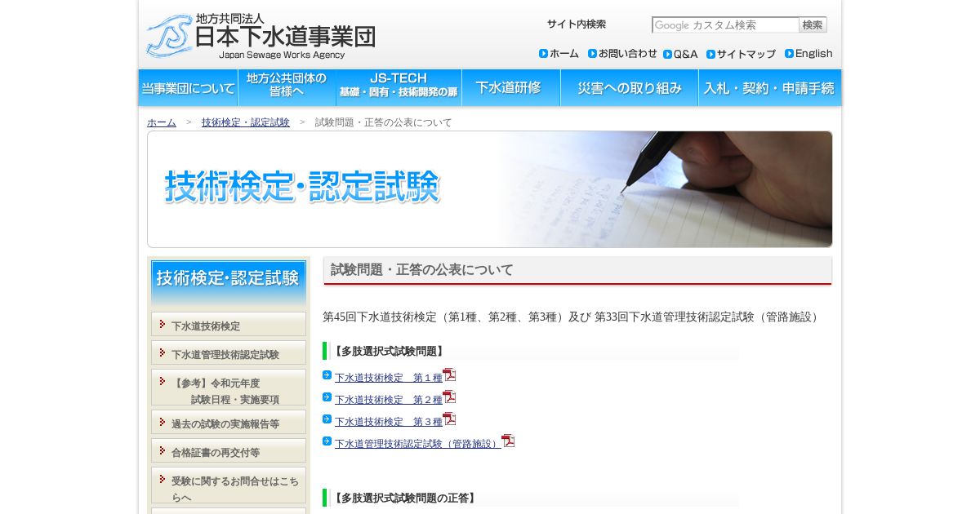Click 試験問題・正答の公表について breadcrumb text
Viewport: 980px width, 514px height.
[x=384, y=122]
